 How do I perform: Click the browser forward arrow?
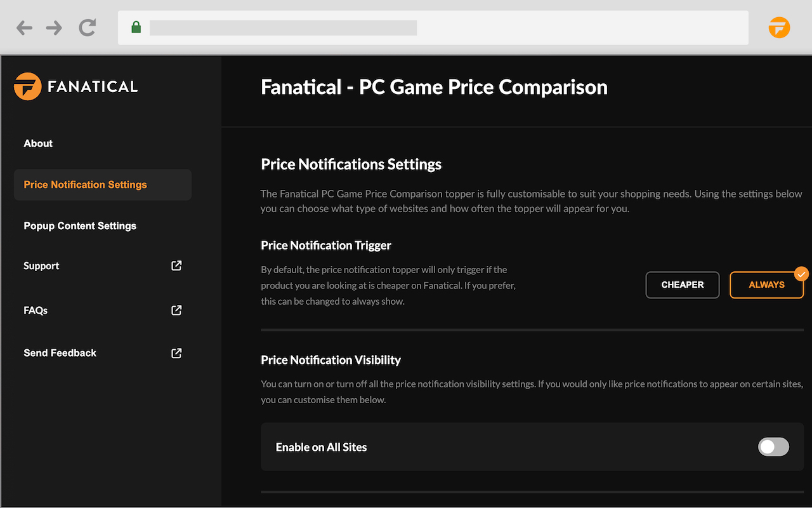pyautogui.click(x=54, y=27)
